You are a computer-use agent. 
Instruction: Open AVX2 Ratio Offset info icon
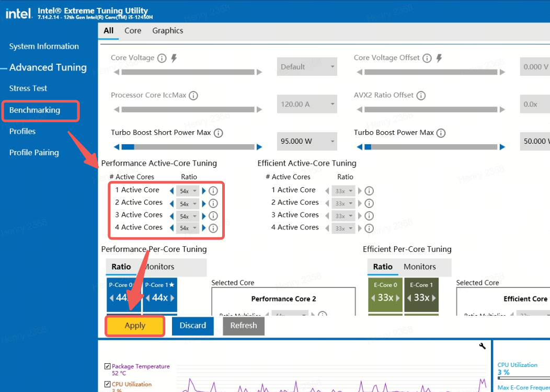pyautogui.click(x=421, y=95)
